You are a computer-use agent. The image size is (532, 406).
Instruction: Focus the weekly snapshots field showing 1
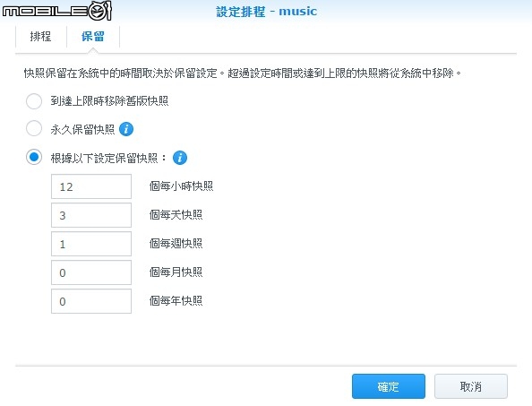(x=91, y=244)
